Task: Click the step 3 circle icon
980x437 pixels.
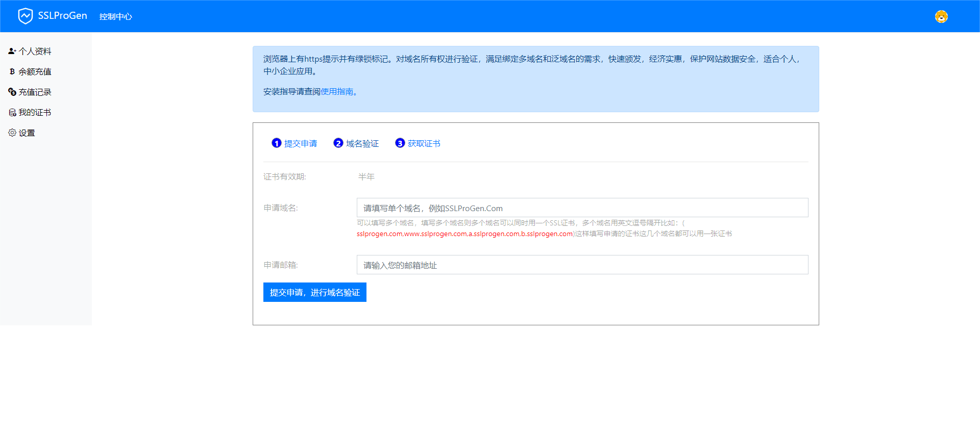Action: pyautogui.click(x=400, y=143)
